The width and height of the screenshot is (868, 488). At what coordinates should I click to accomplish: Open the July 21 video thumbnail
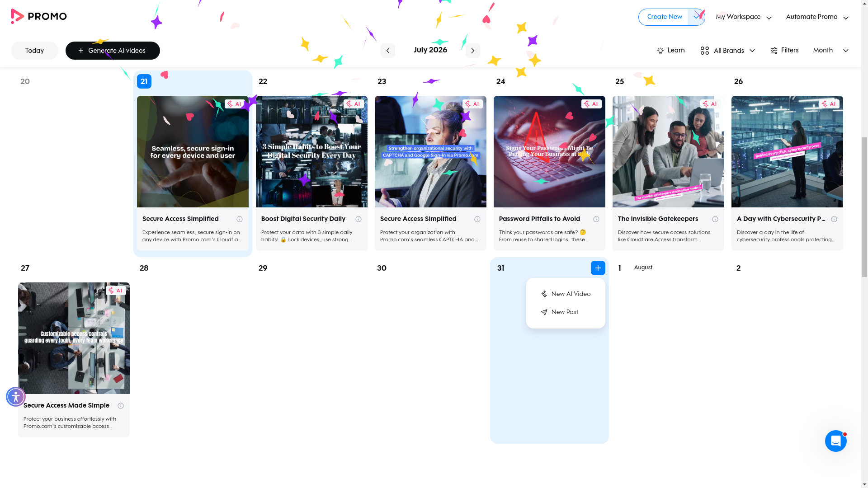193,151
